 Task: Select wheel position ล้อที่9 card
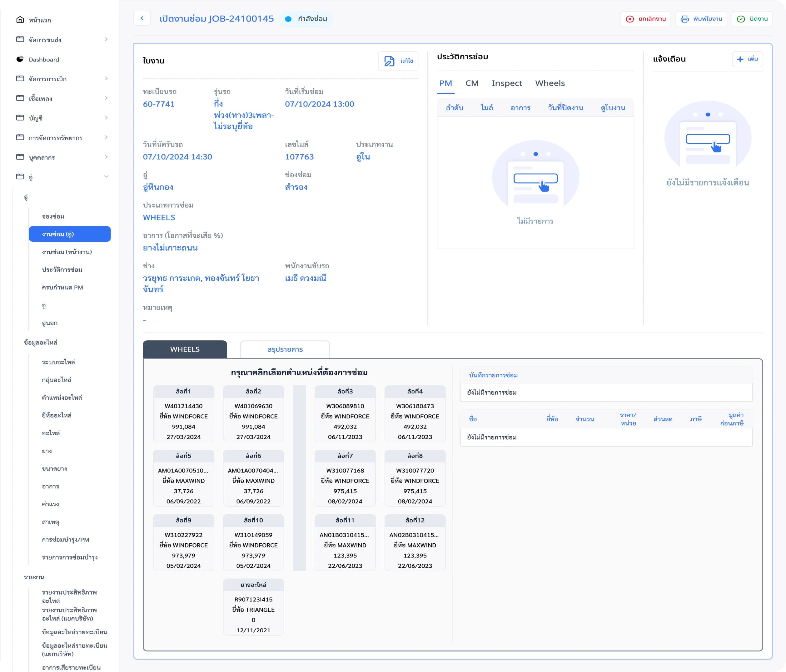(184, 543)
